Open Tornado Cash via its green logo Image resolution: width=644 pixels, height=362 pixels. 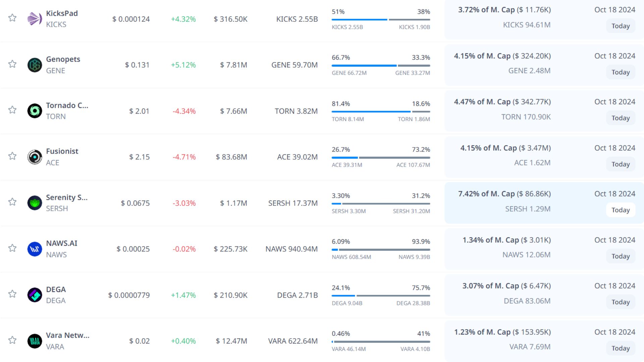point(35,111)
